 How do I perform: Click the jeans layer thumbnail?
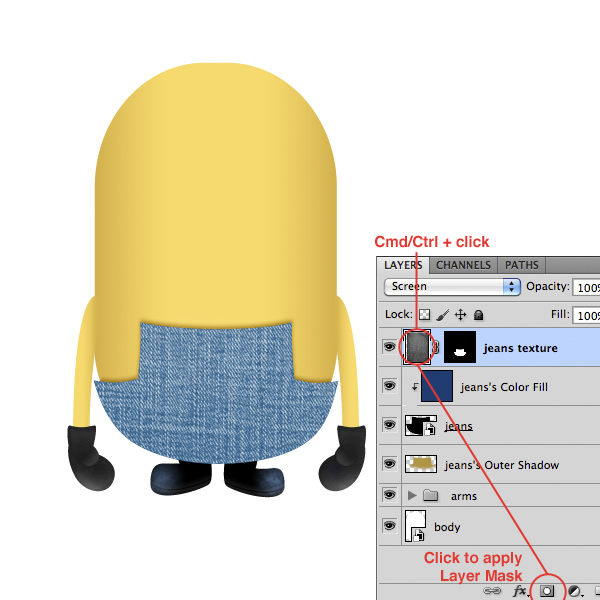click(421, 425)
